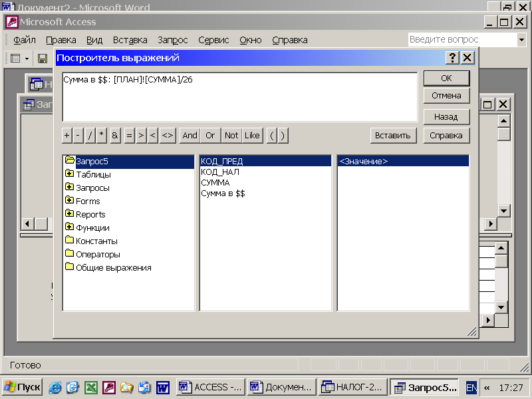Open the Вид menu
Screen dimensions: 532x399
(x=94, y=40)
